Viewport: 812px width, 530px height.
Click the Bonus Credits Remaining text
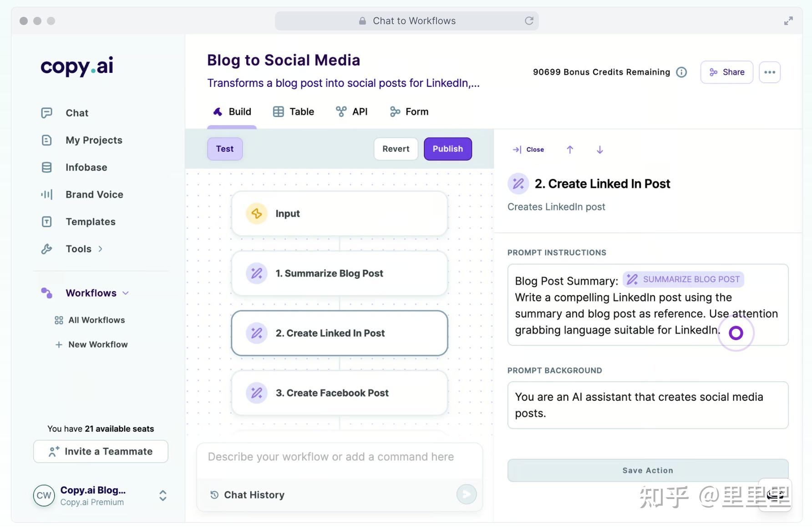(x=602, y=72)
